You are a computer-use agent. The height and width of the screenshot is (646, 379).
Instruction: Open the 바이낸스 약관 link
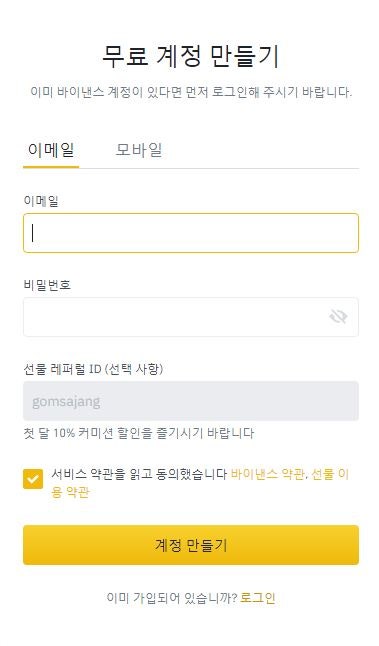coord(267,474)
